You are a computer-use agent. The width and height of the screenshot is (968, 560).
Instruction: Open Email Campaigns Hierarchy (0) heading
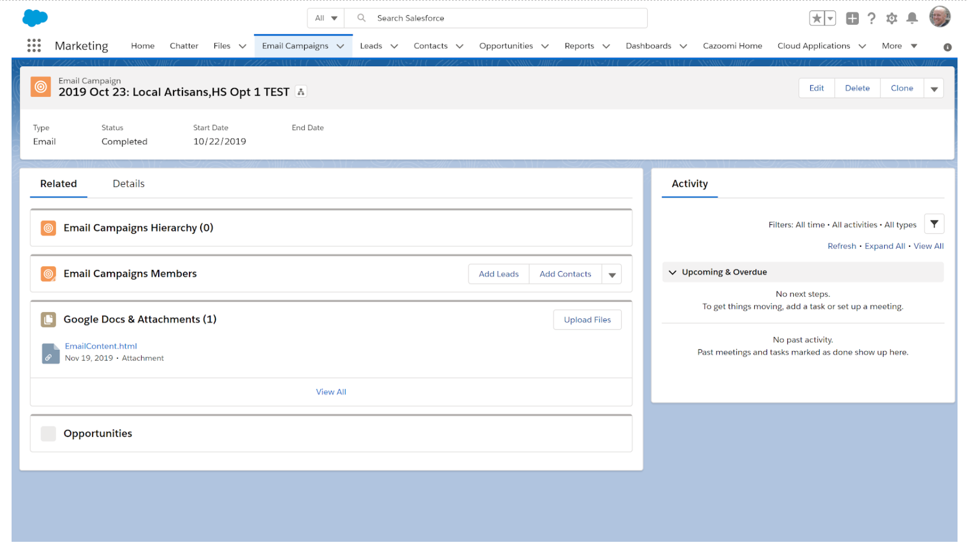click(x=138, y=228)
